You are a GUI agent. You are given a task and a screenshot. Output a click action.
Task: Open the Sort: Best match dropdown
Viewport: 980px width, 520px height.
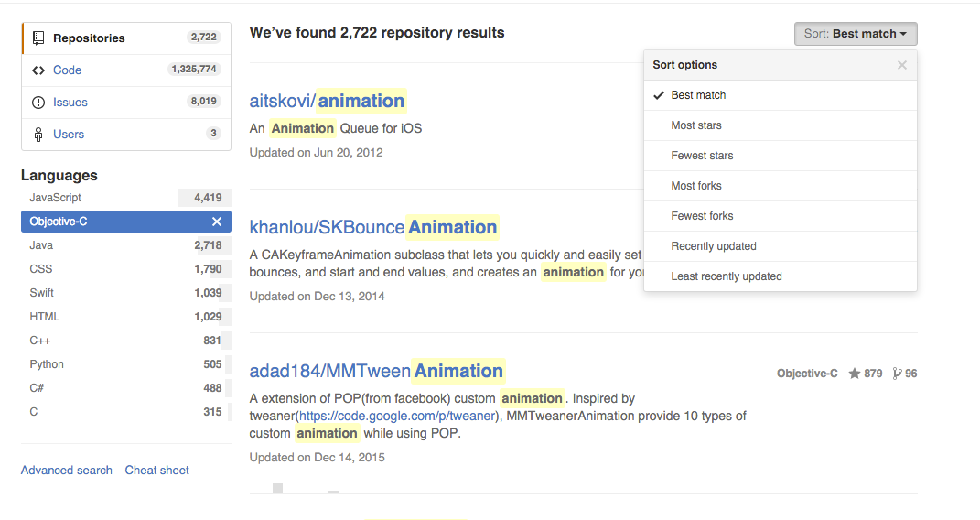pyautogui.click(x=856, y=34)
